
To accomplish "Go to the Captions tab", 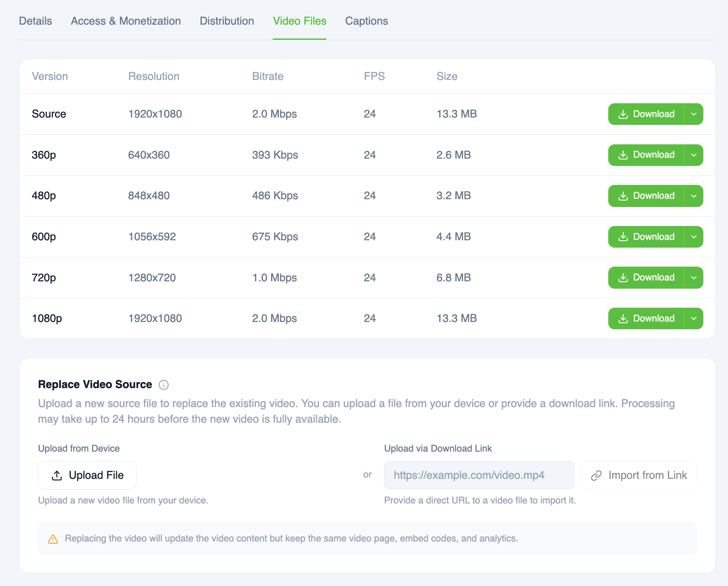I will coord(367,21).
